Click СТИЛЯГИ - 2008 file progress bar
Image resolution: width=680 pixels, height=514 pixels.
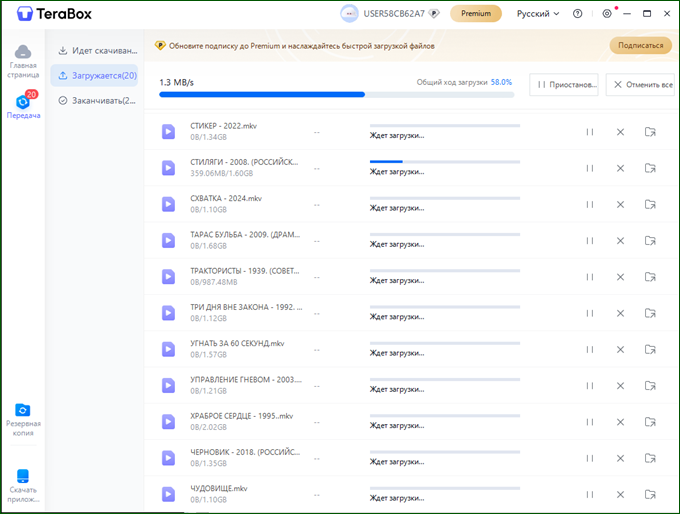(445, 162)
